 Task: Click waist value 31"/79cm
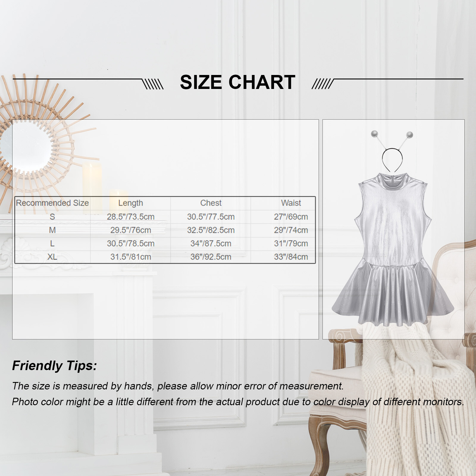[x=291, y=243]
